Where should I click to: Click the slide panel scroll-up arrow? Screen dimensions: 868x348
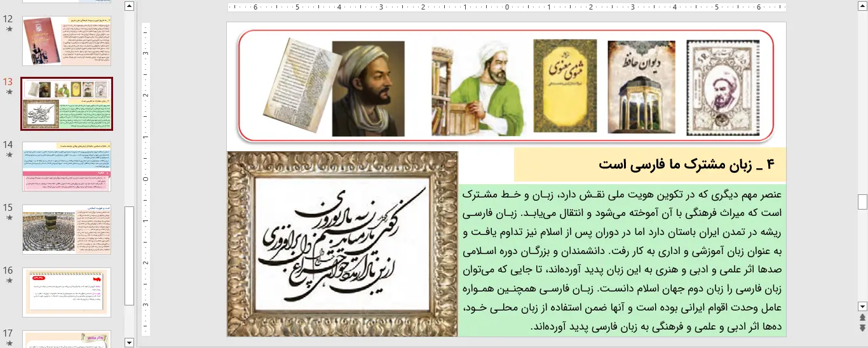(x=130, y=6)
